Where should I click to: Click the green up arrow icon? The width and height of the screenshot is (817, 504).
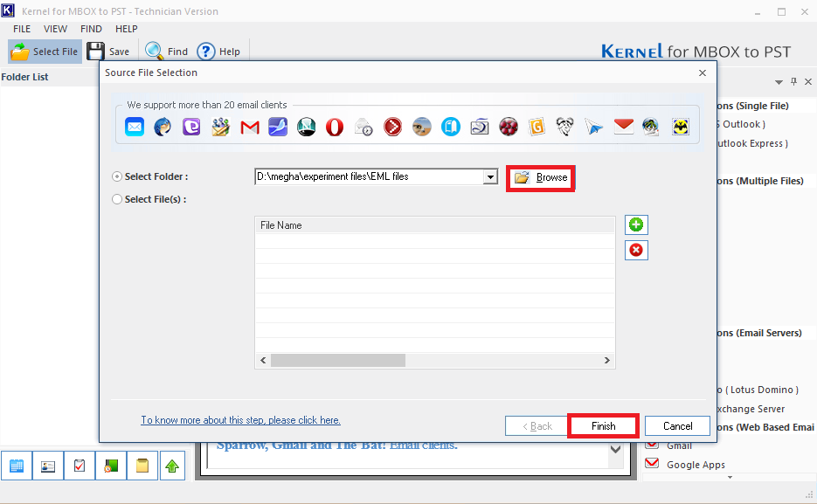[x=172, y=466]
